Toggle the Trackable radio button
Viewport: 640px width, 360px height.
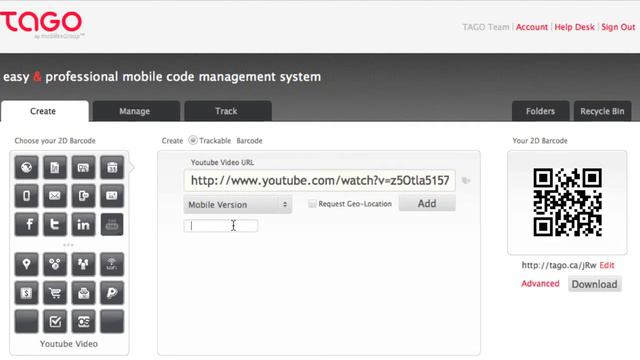193,140
